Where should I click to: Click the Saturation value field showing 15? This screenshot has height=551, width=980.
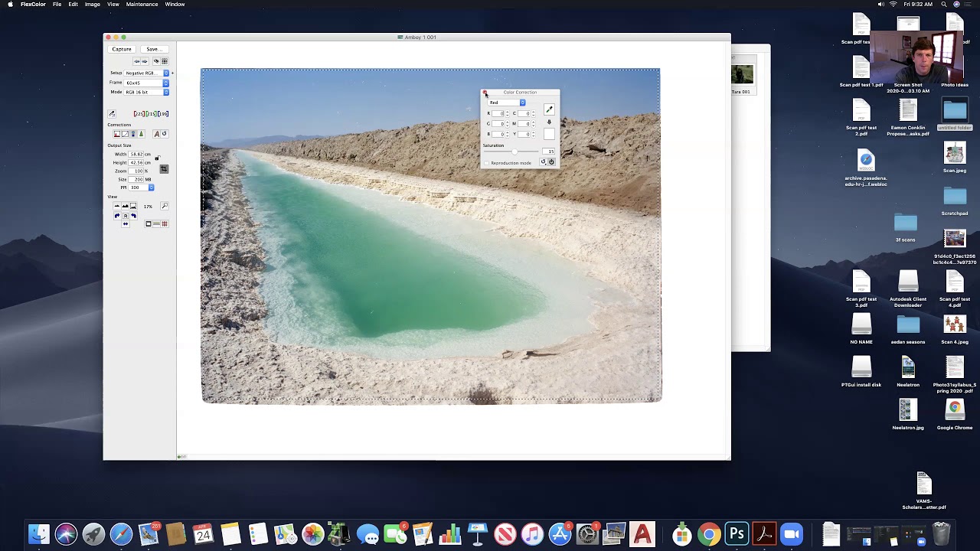click(548, 152)
